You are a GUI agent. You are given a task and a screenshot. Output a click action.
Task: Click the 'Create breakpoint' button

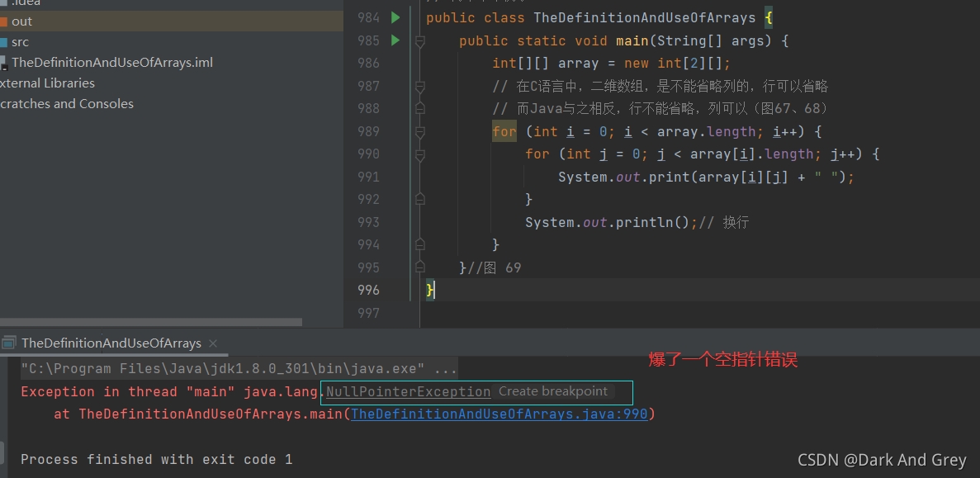[553, 392]
